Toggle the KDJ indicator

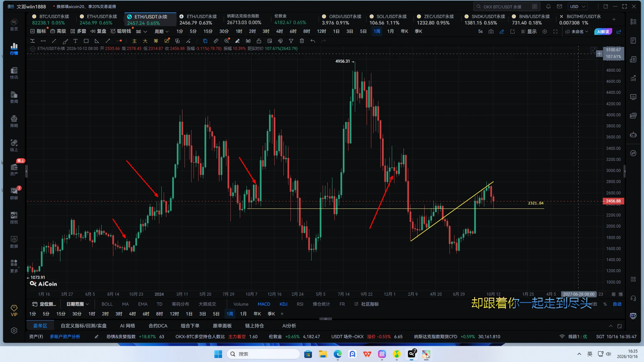(283, 304)
